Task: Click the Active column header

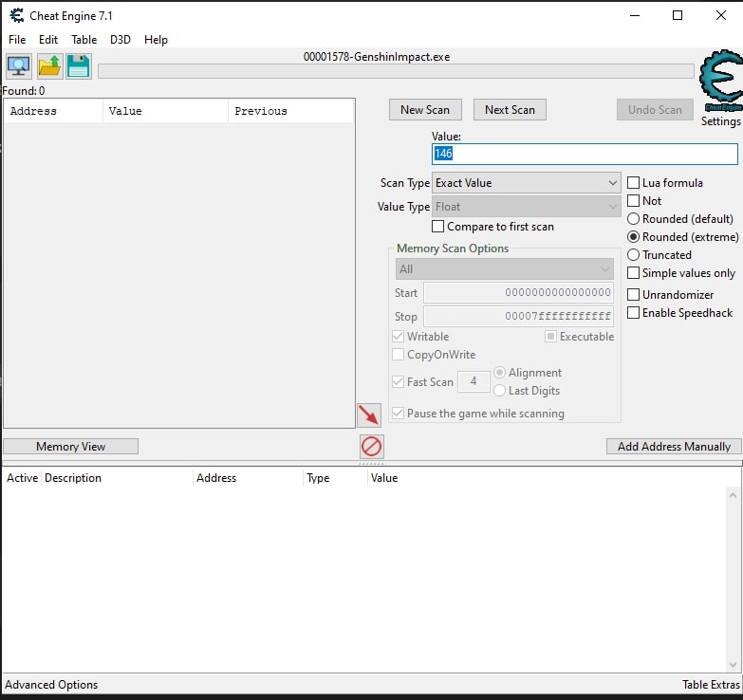Action: click(x=22, y=478)
